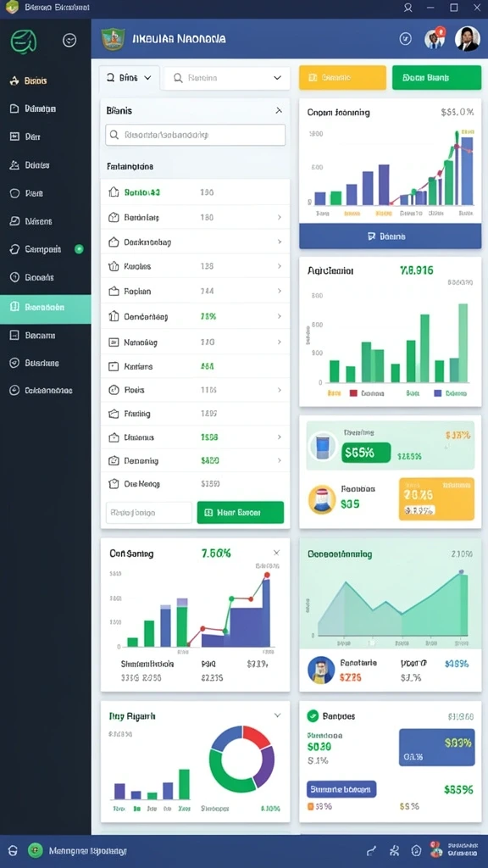Screen dimensions: 488x868
Task: Click the round smiley icon beside sidebar logo
Action: 69,41
